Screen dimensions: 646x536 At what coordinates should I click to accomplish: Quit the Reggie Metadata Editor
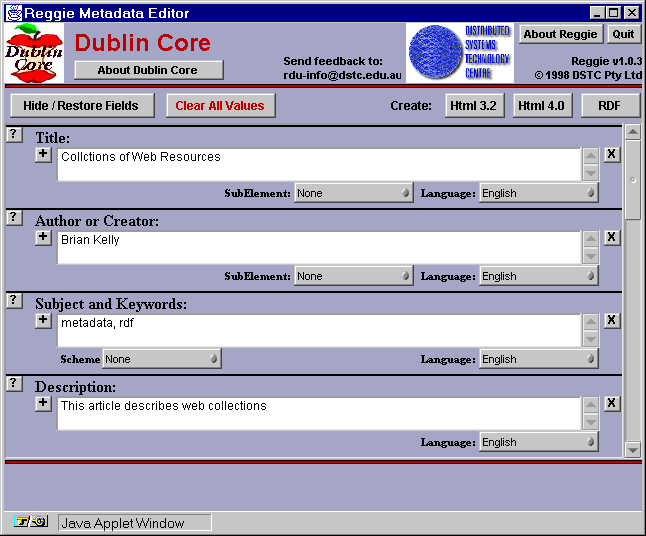click(x=624, y=34)
